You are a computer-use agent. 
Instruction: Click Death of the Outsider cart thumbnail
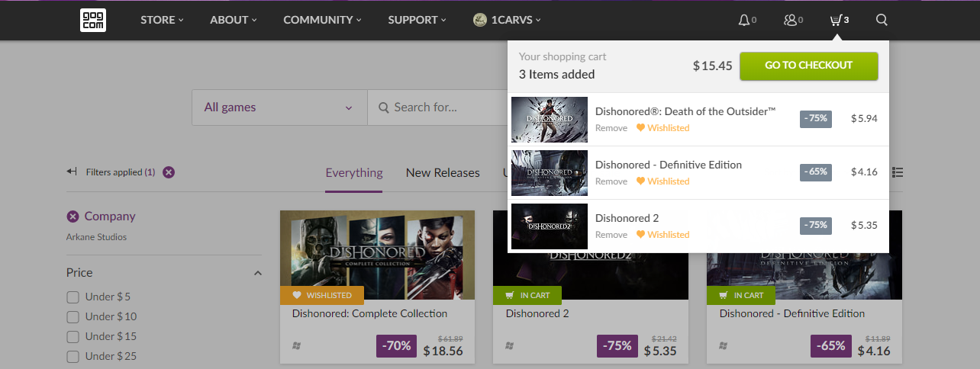point(550,120)
